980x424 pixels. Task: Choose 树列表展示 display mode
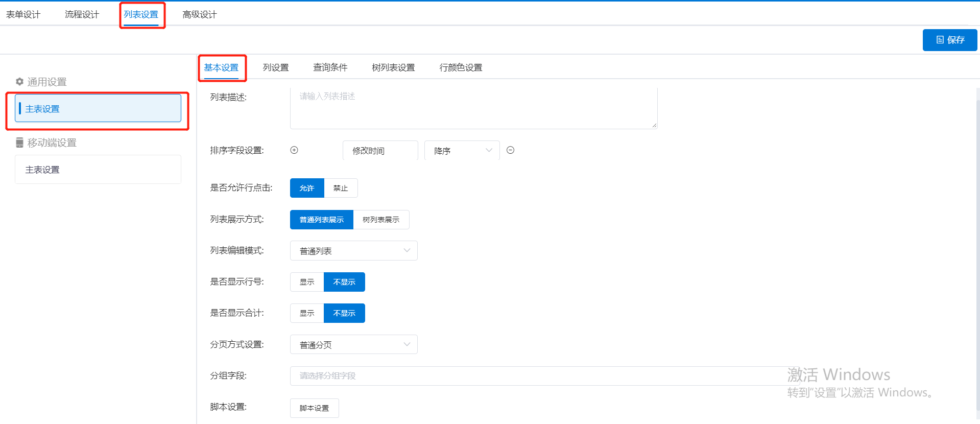click(x=381, y=220)
